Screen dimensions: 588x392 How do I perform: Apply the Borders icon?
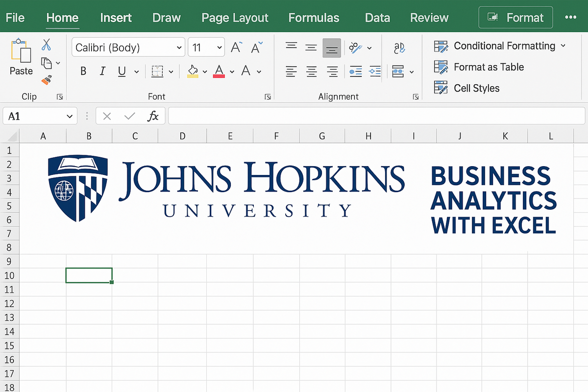[x=157, y=72]
